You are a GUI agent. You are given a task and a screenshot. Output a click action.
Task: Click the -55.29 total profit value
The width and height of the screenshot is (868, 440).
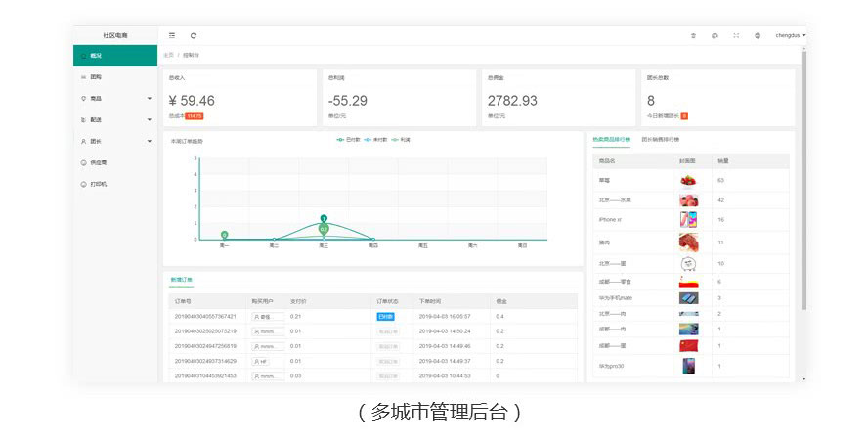pyautogui.click(x=348, y=101)
